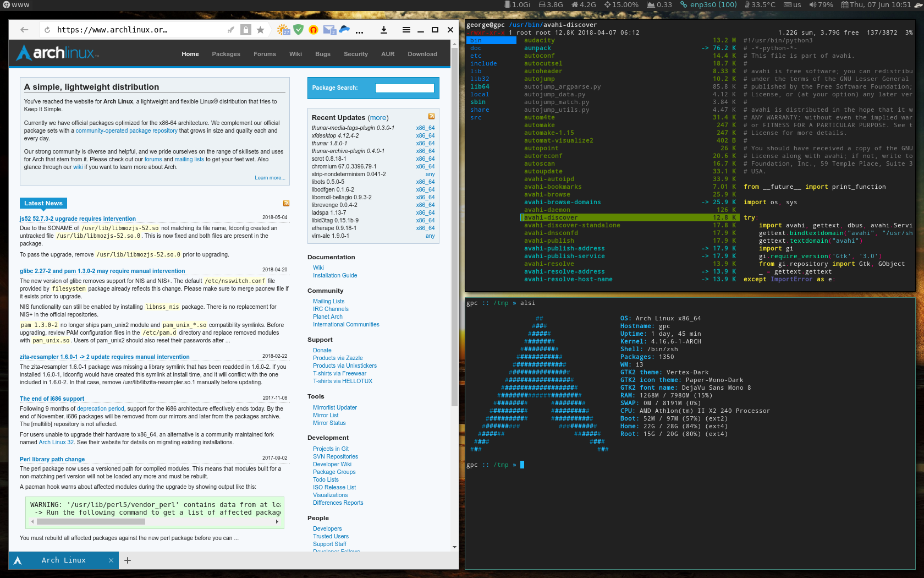
Task: Click chromium 67.0.3396.79-1 in Recent Updates
Action: pos(344,166)
